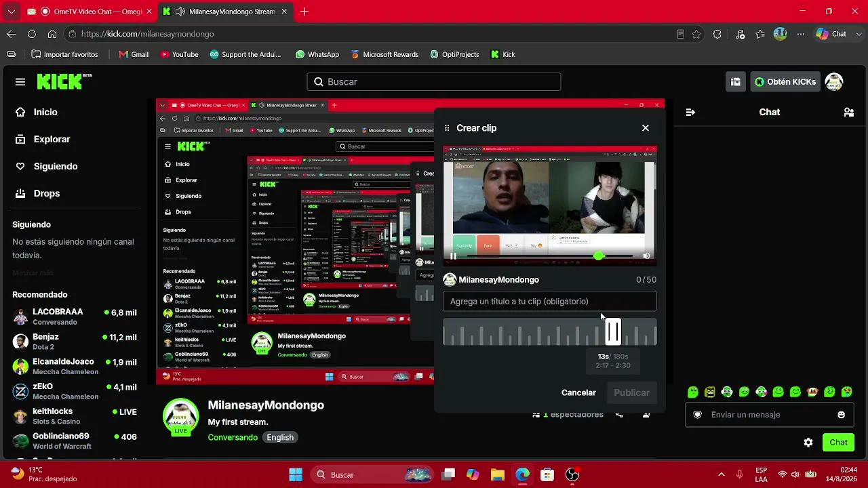Open the OptiProjects bookmark

[454, 54]
